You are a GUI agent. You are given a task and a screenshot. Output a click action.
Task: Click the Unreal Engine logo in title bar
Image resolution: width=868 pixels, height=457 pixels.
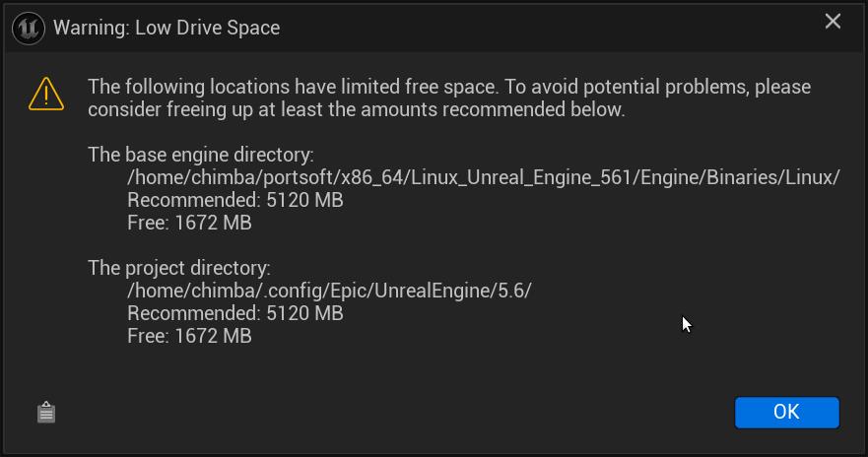click(x=29, y=28)
